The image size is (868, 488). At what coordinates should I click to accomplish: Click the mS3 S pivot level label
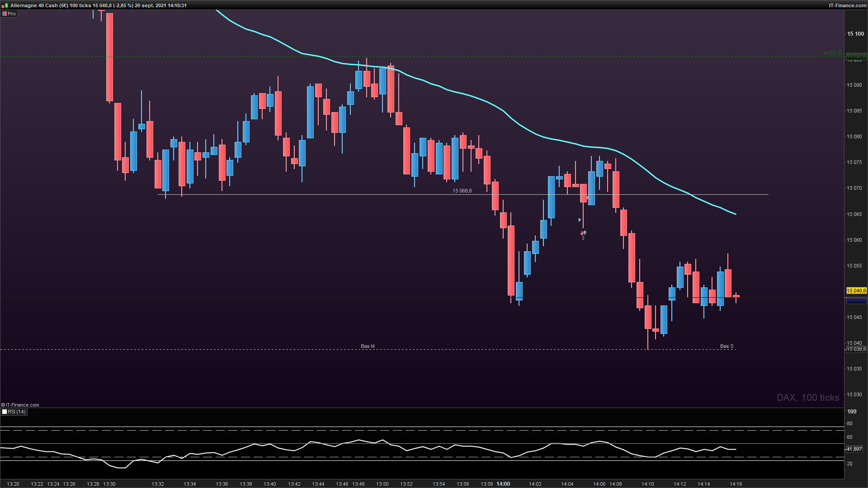(x=832, y=53)
